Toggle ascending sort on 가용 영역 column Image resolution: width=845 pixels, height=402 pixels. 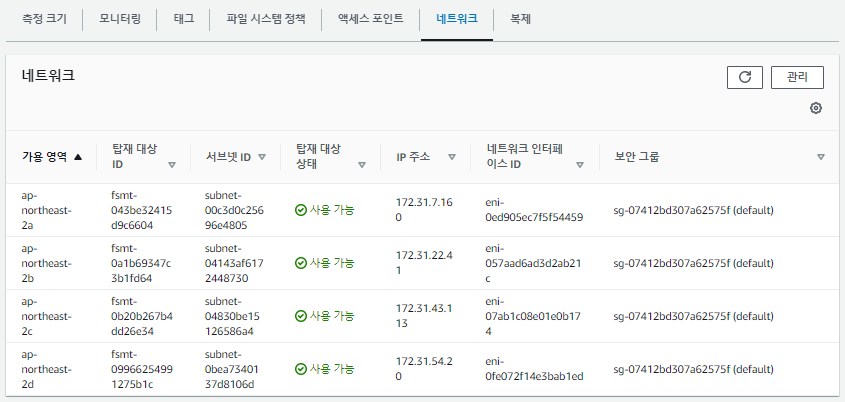coord(78,157)
